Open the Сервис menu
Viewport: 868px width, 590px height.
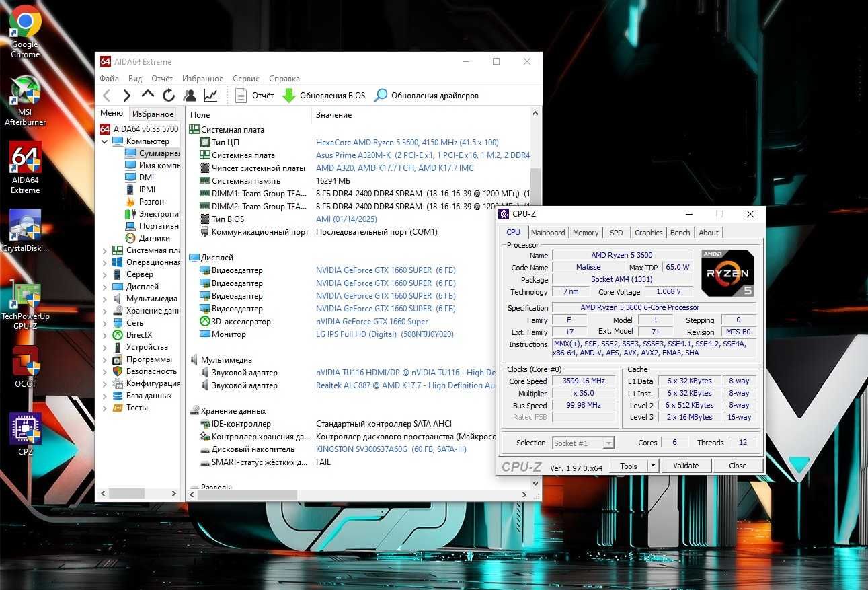coord(246,79)
